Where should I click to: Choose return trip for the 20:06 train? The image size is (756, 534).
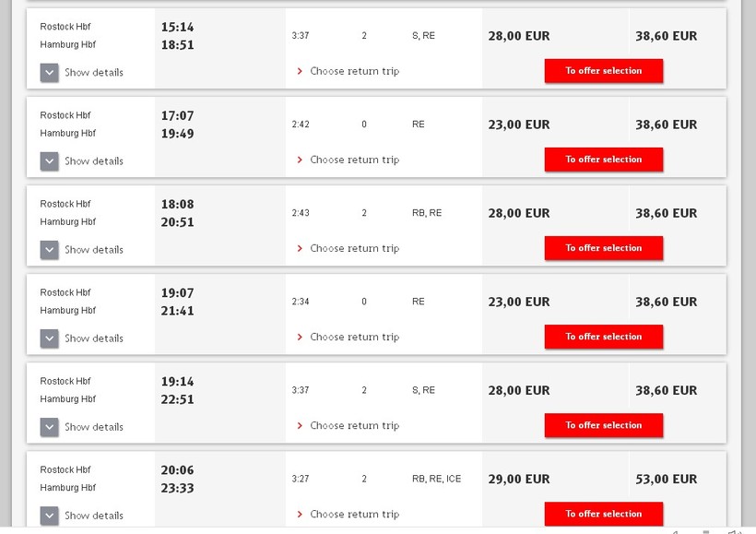click(354, 514)
